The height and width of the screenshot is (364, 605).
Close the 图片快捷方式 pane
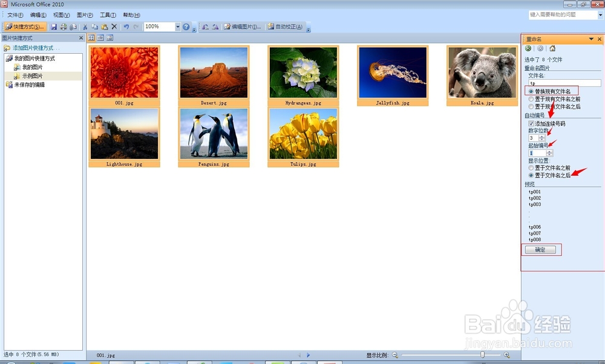coord(81,37)
